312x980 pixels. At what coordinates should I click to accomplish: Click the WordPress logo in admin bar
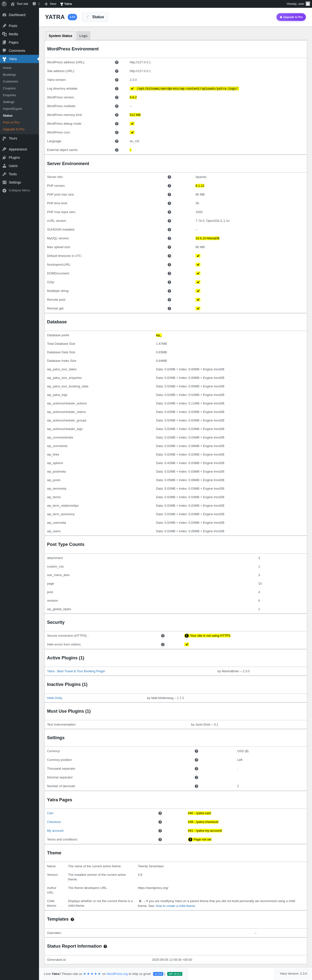[x=4, y=4]
